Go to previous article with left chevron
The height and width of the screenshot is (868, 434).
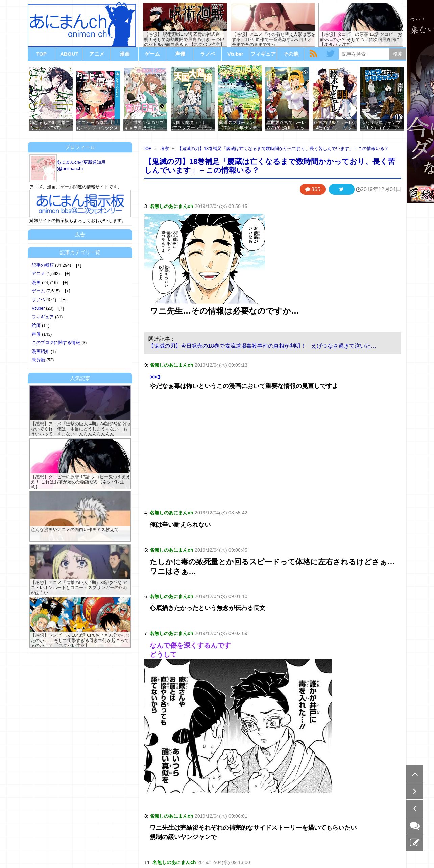click(x=415, y=808)
